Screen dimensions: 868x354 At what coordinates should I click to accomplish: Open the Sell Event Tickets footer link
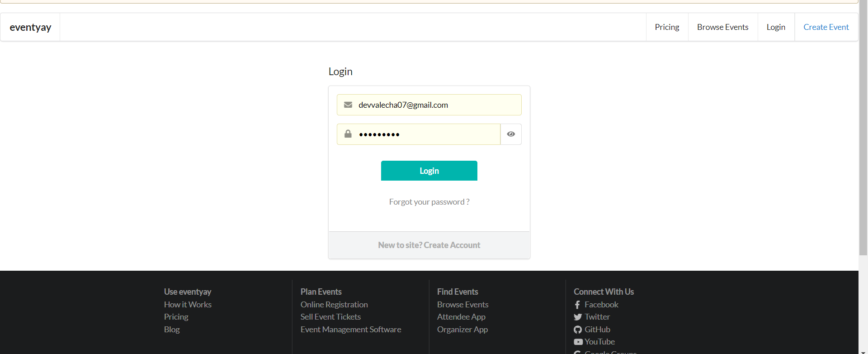[330, 317]
